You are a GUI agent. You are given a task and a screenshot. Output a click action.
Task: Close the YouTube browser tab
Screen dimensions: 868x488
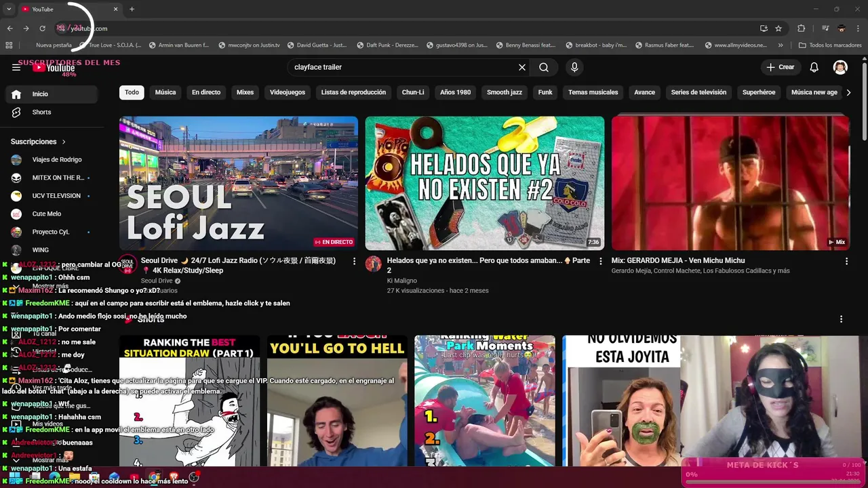115,9
